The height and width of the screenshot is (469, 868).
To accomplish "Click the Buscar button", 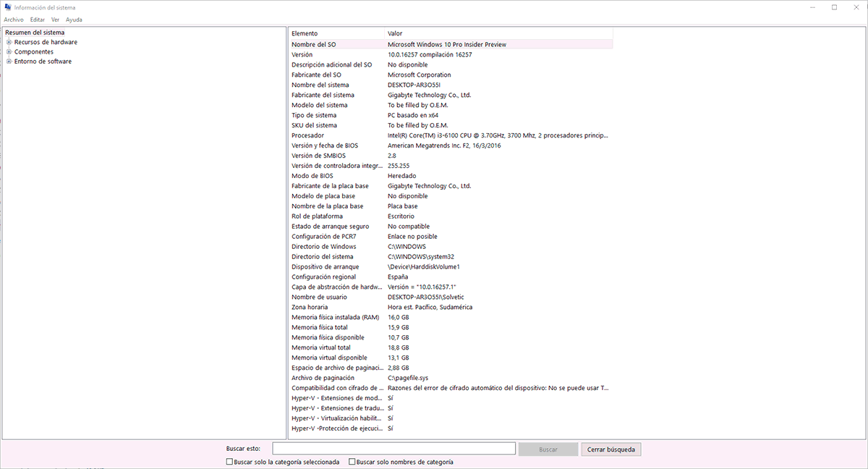I will [548, 449].
